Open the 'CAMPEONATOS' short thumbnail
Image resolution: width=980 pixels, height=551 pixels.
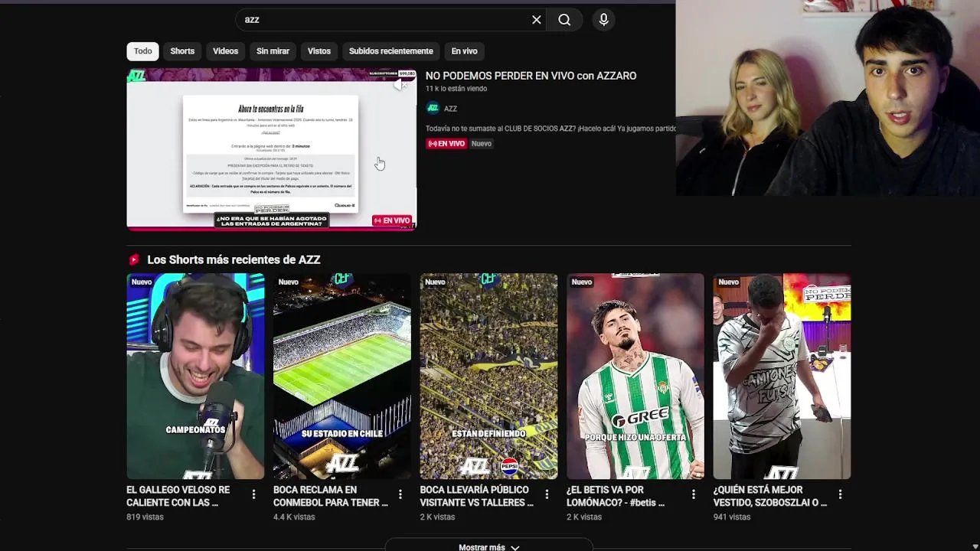tap(195, 377)
